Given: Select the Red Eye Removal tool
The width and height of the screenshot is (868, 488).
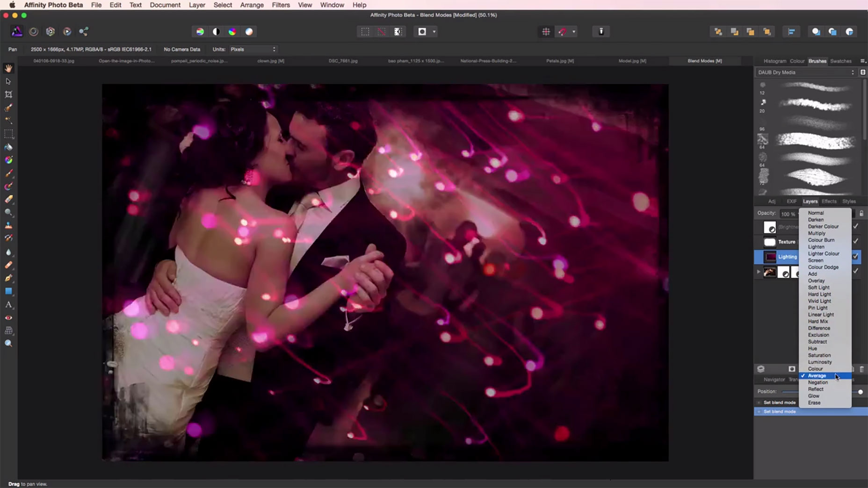Looking at the screenshot, I should coord(8,317).
